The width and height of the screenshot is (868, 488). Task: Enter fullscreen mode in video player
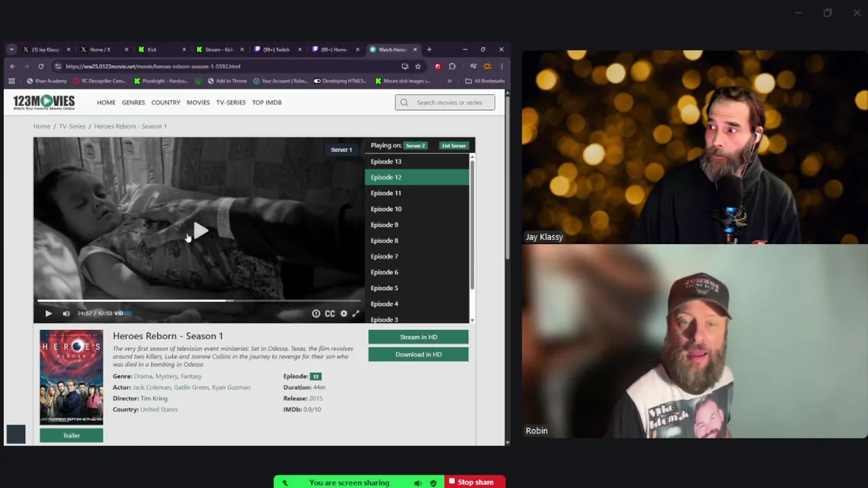[x=355, y=313]
